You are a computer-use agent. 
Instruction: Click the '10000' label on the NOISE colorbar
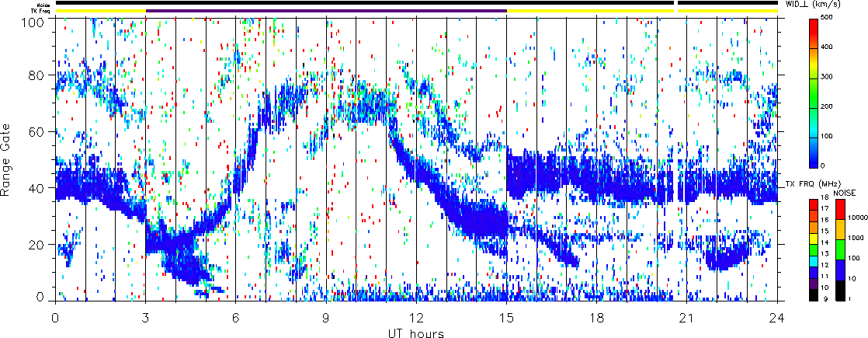(857, 218)
